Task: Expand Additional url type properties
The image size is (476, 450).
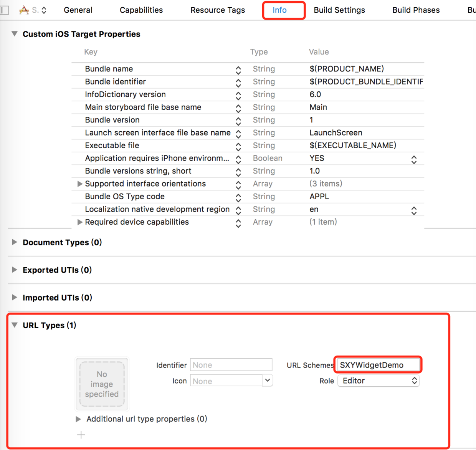Action: pyautogui.click(x=78, y=419)
